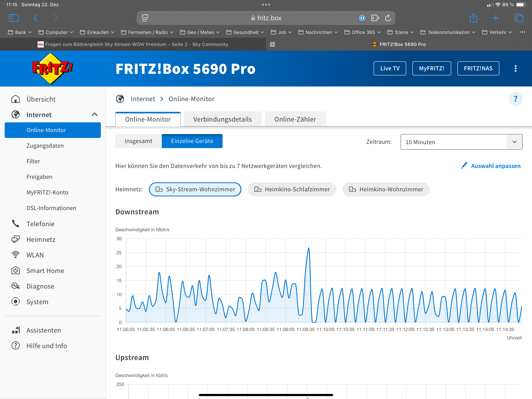Viewport: 532px width, 399px height.
Task: Show more bookmarks via the ellipsis
Action: point(522,32)
